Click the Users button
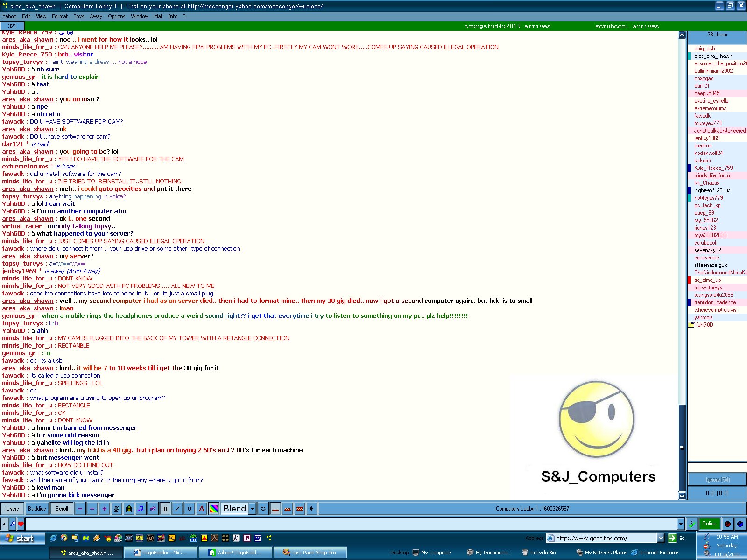Image resolution: width=747 pixels, height=560 pixels. click(x=13, y=509)
